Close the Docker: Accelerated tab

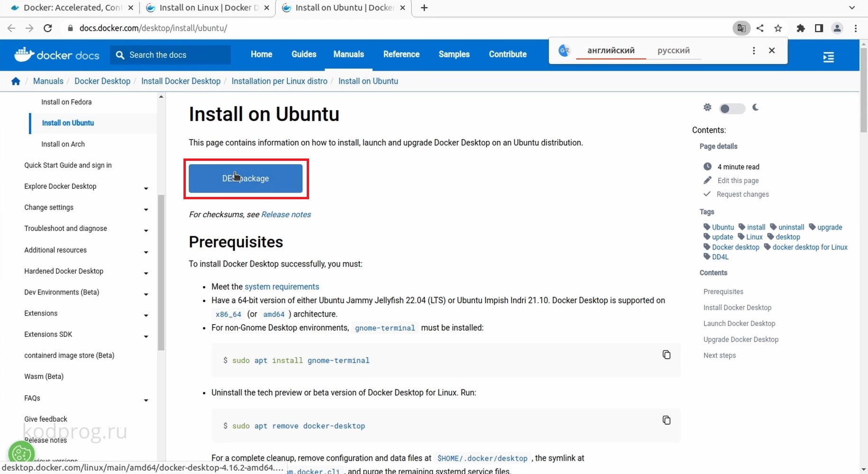(131, 8)
